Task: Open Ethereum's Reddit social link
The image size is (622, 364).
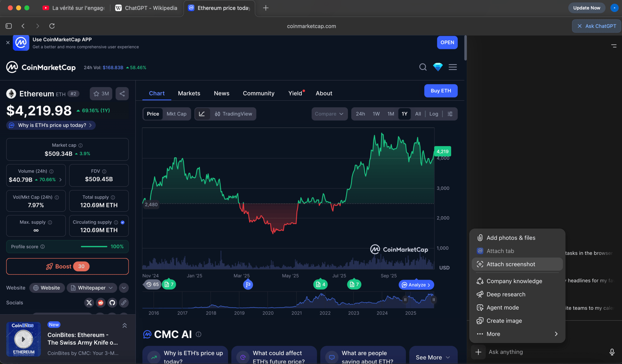Action: [x=101, y=302]
